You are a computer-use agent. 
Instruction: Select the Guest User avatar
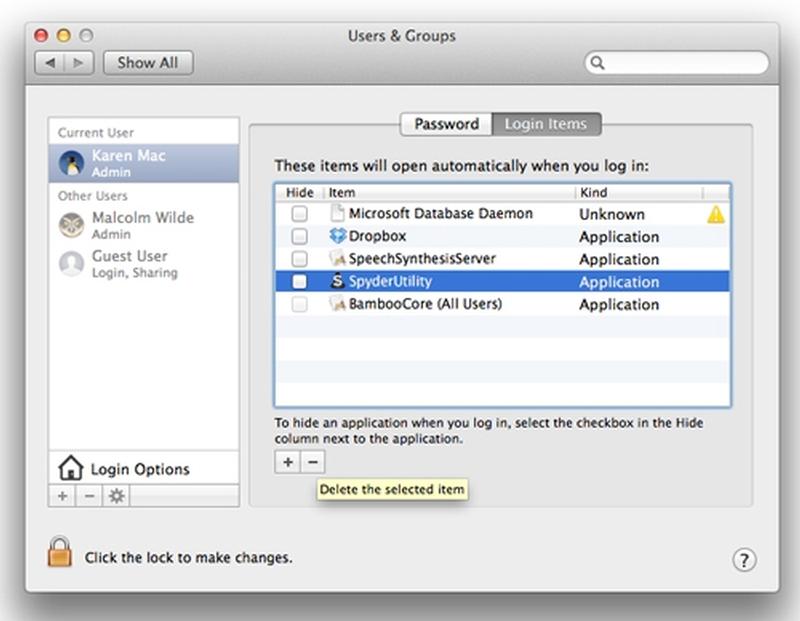pos(70,263)
